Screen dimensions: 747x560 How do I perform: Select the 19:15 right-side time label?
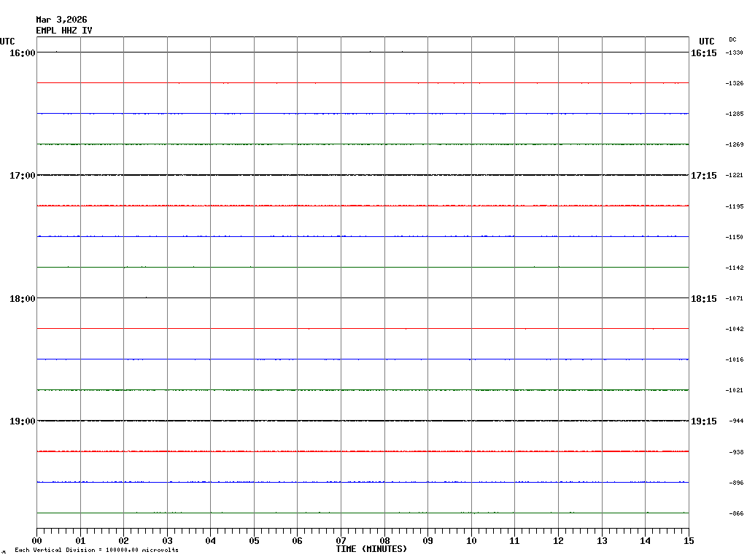[703, 421]
